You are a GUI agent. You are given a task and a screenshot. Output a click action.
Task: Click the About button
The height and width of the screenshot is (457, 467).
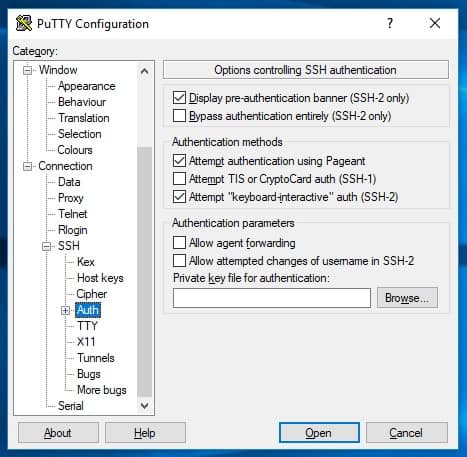coord(58,433)
